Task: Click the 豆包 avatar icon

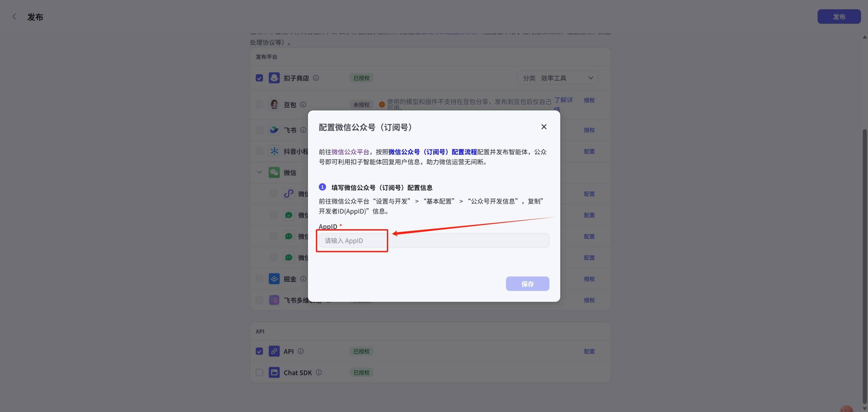Action: click(274, 104)
